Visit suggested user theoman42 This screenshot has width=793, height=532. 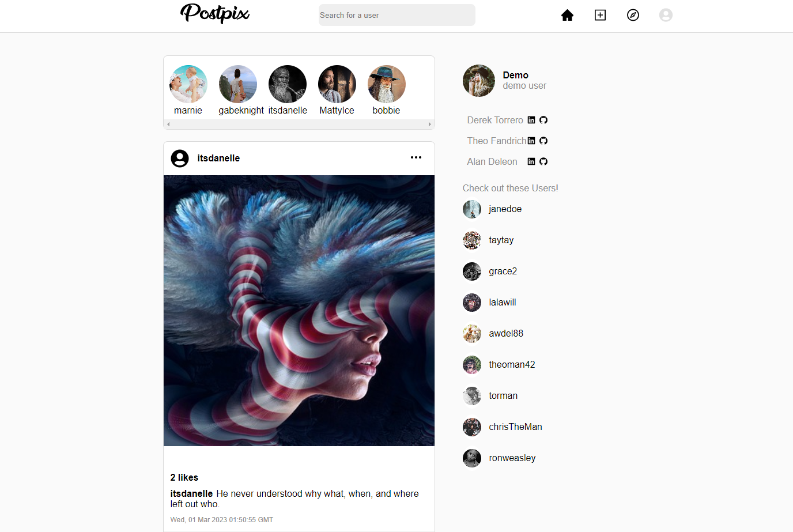click(512, 364)
